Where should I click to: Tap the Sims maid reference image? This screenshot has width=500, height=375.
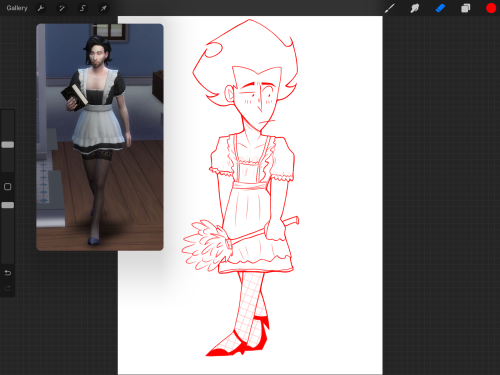[x=100, y=137]
